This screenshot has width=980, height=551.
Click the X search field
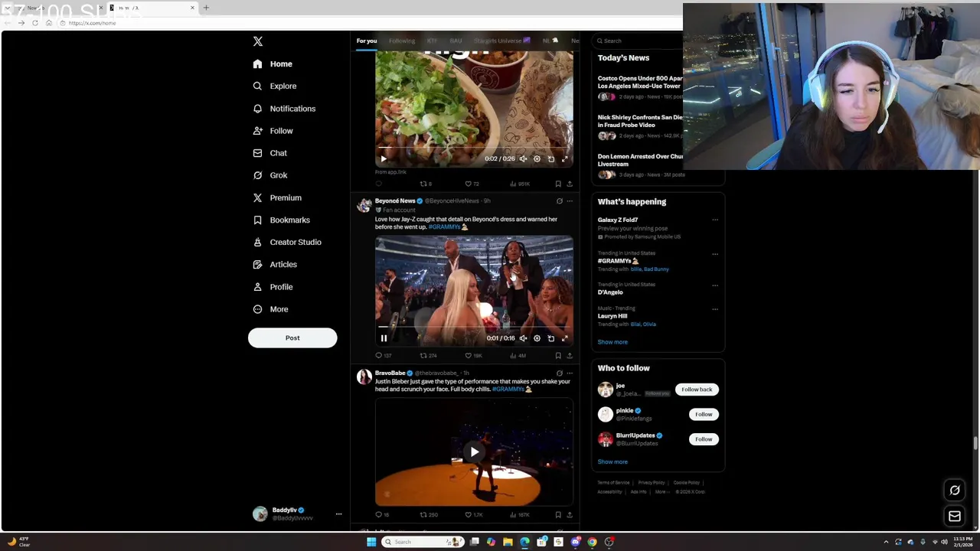639,41
